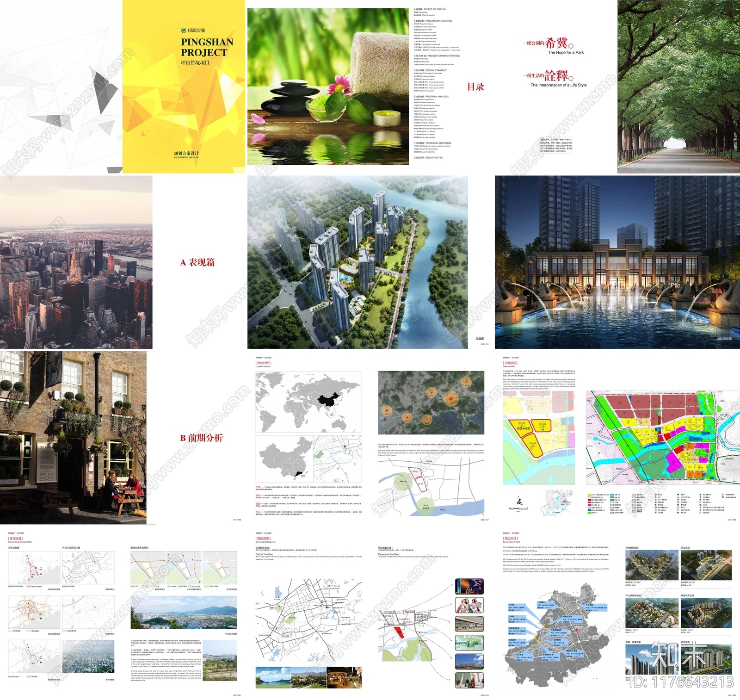Select the PRELIMINARY ANALYSIS entry in the contents

pyautogui.click(x=433, y=21)
